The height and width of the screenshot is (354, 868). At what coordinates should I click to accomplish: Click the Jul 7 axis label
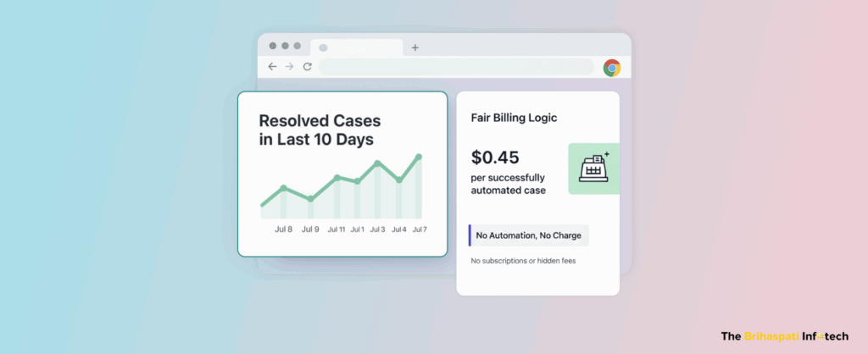420,229
